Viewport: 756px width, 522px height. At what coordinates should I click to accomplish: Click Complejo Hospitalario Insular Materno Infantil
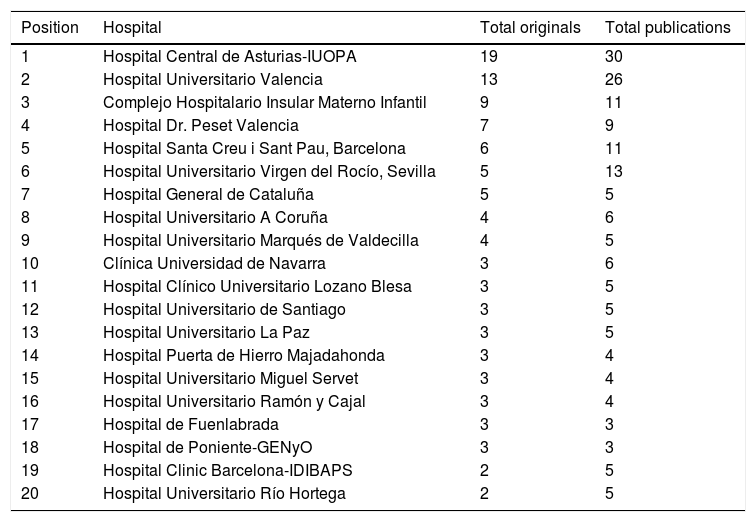[265, 103]
